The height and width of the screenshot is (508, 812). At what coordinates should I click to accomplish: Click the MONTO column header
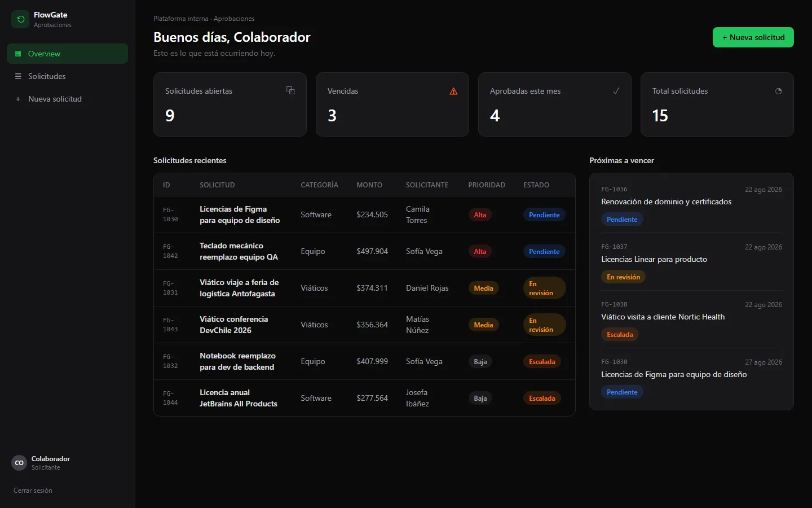coord(369,185)
